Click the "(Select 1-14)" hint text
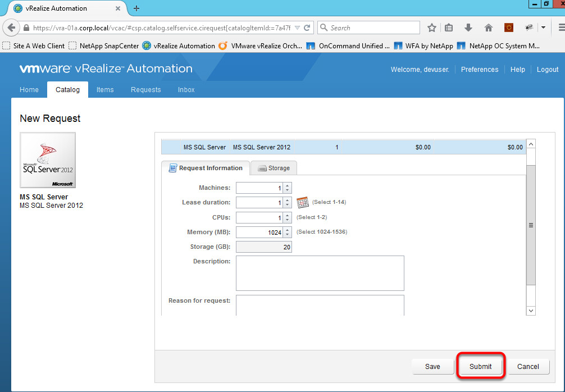 [x=329, y=202]
